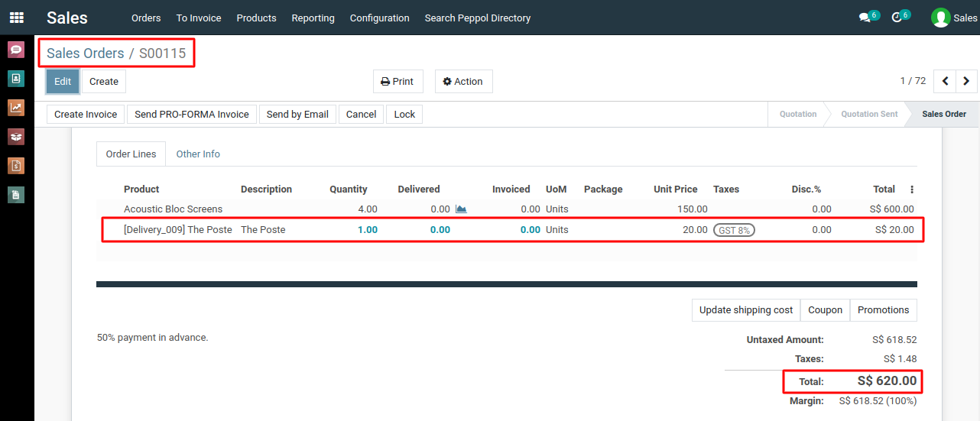Switch to the Order Lines tab
This screenshot has width=980, height=421.
point(131,154)
